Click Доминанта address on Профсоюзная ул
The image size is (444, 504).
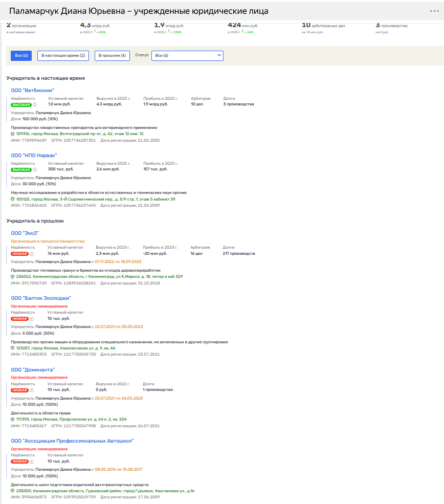click(x=71, y=419)
